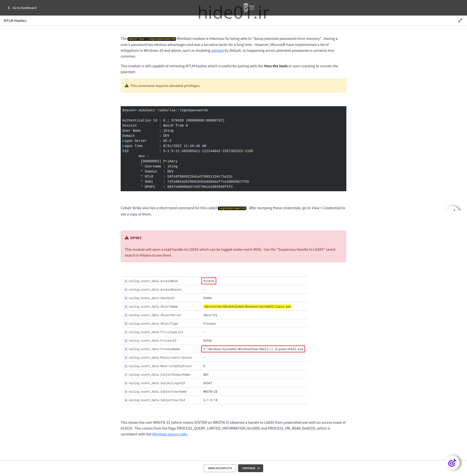Click the Go to Dashboard back arrow
This screenshot has height=476, width=467.
click(x=9, y=8)
